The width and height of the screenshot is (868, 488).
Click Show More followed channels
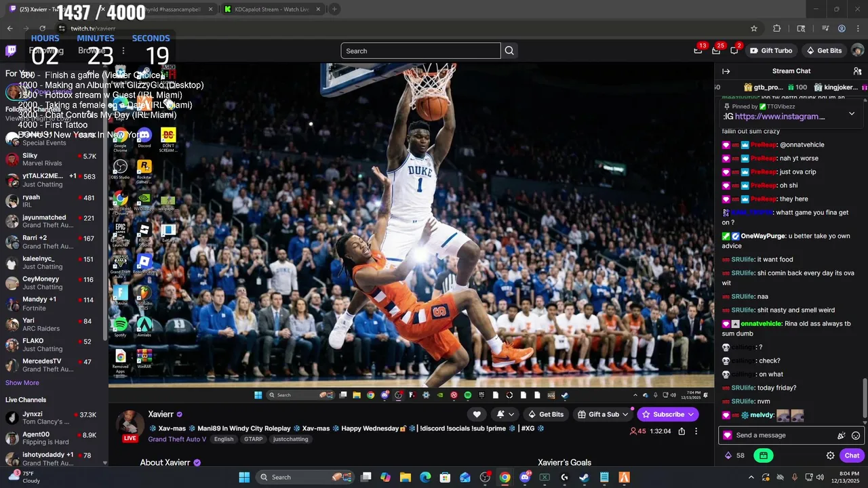22,383
